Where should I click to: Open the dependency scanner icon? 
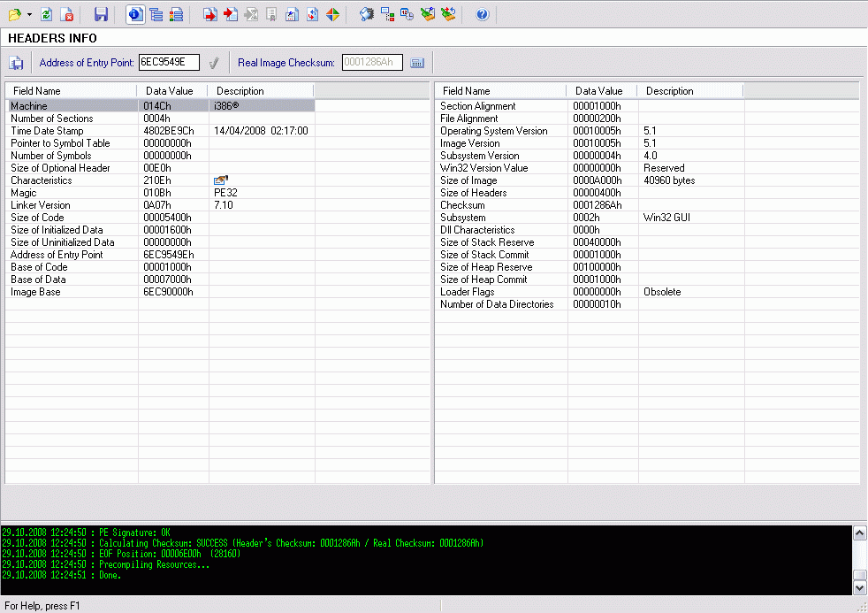point(387,15)
